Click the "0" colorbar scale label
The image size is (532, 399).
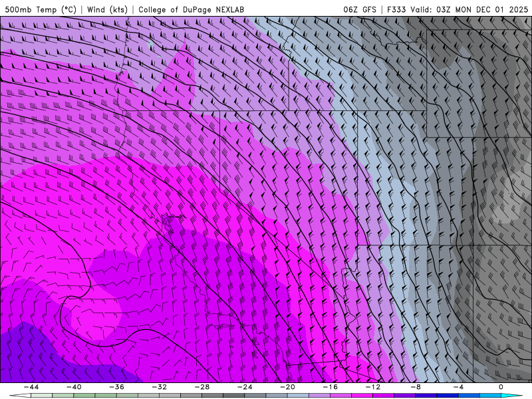[x=501, y=387]
